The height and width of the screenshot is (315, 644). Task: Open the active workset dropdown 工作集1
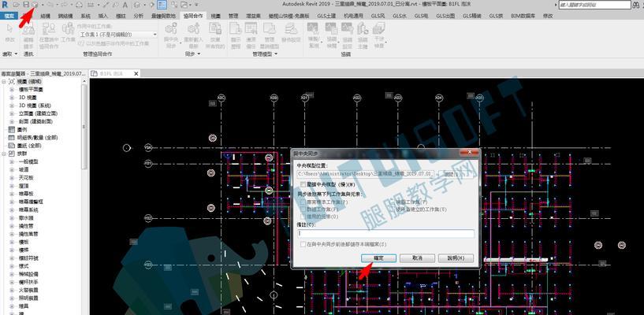coord(118,35)
